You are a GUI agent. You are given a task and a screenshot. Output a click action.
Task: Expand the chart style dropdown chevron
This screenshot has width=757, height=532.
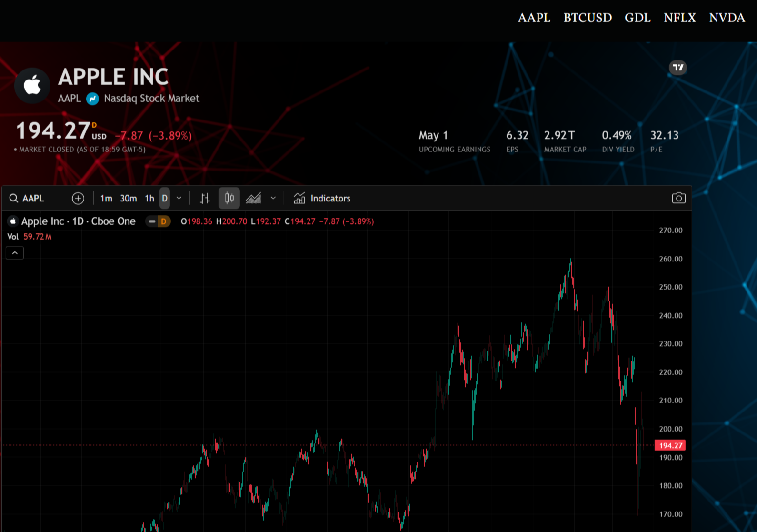(x=273, y=198)
